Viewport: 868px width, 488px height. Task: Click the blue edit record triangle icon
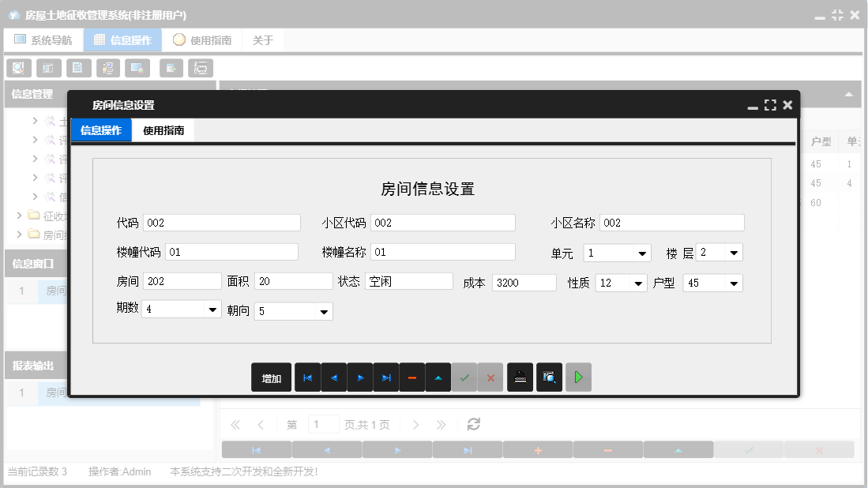click(438, 377)
